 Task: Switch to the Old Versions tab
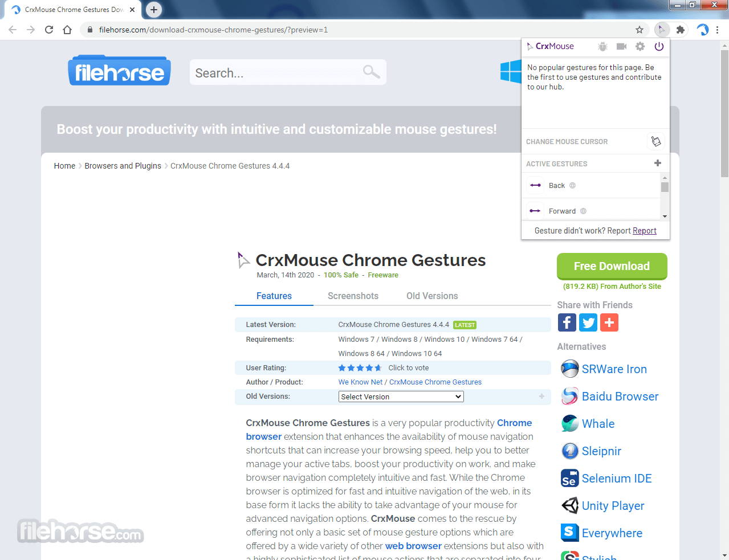coord(432,296)
